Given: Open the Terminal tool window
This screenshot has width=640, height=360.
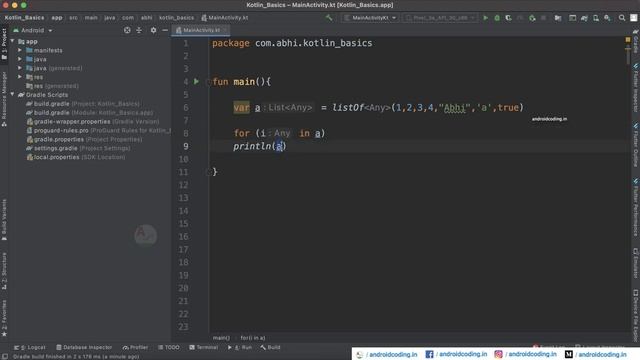Looking at the screenshot, I should point(203,347).
